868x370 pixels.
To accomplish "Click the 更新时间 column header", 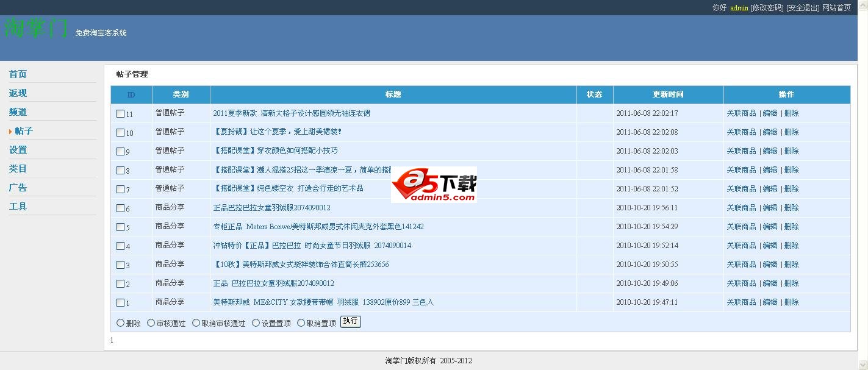I will 668,94.
